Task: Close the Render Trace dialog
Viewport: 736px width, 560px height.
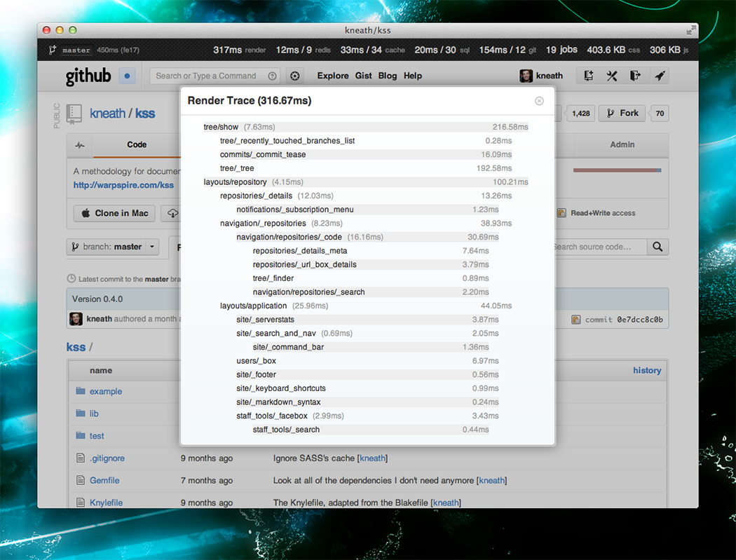Action: click(x=539, y=101)
